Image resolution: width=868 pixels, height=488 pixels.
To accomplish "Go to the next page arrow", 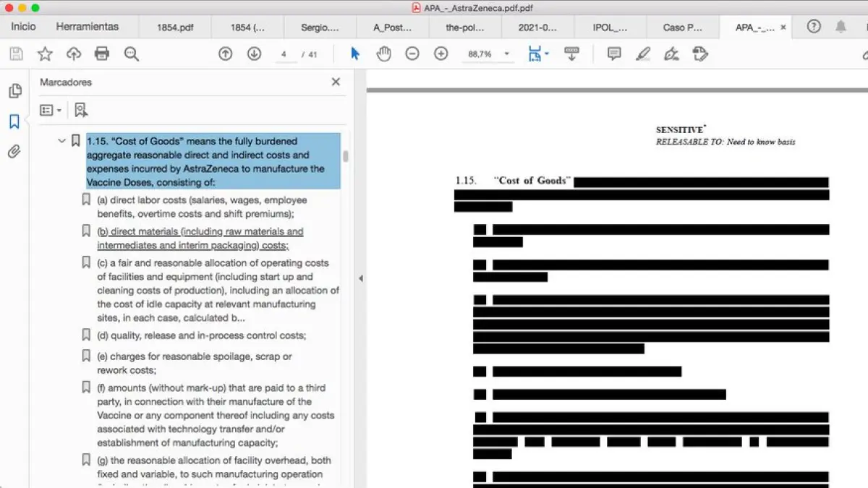I will (x=254, y=53).
